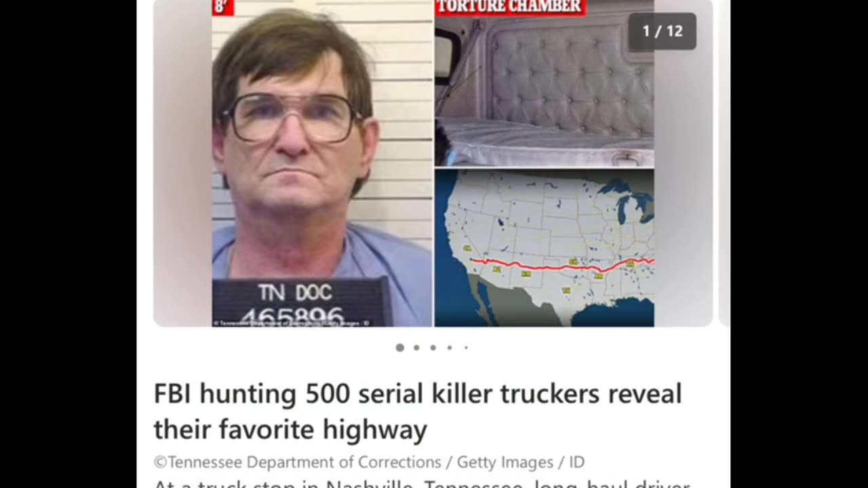Image resolution: width=868 pixels, height=488 pixels.
Task: Open the FBI hunting serial killer truckers headline
Action: point(418,411)
